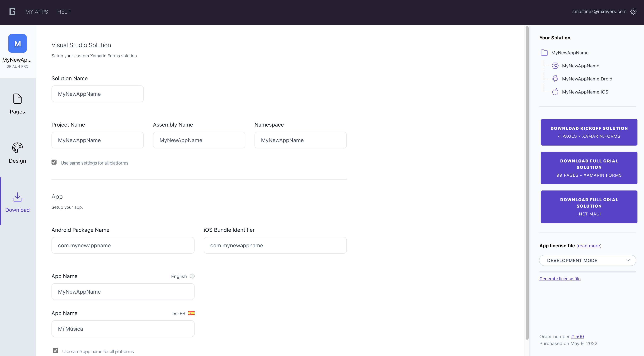Click the blue M app avatar
Screen dimensions: 644x356
click(17, 43)
